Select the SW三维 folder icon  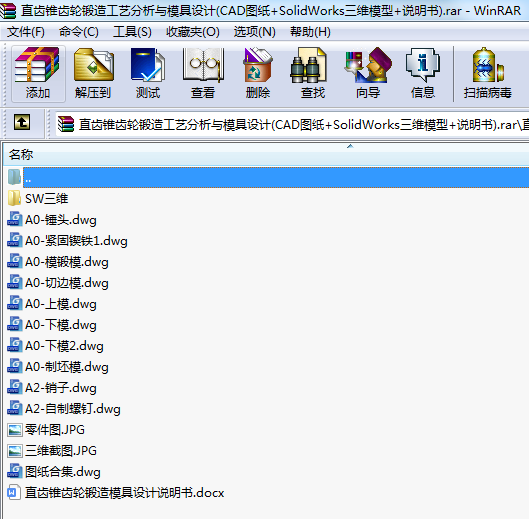point(14,198)
